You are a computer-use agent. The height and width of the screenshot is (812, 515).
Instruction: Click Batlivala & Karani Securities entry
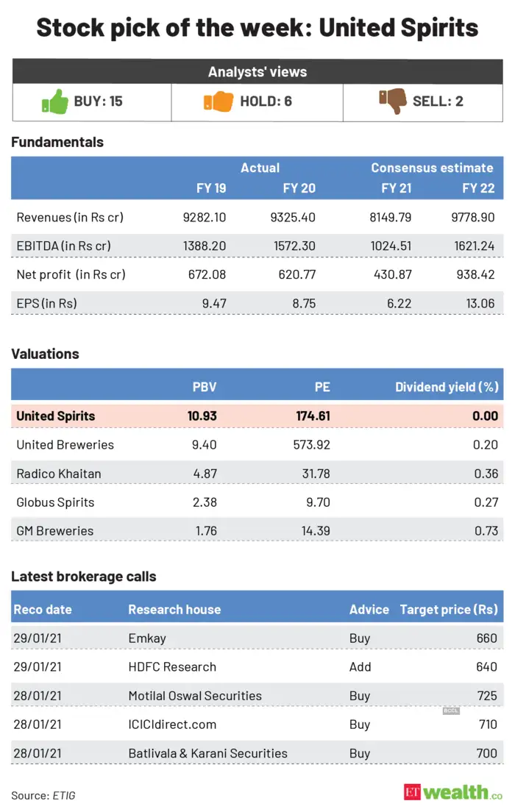(x=207, y=753)
